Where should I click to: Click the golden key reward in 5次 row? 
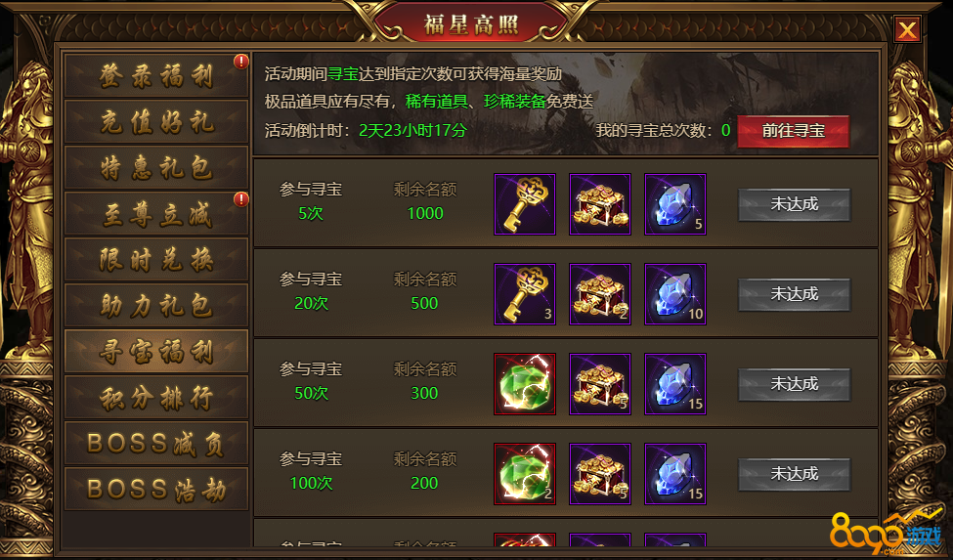point(525,204)
